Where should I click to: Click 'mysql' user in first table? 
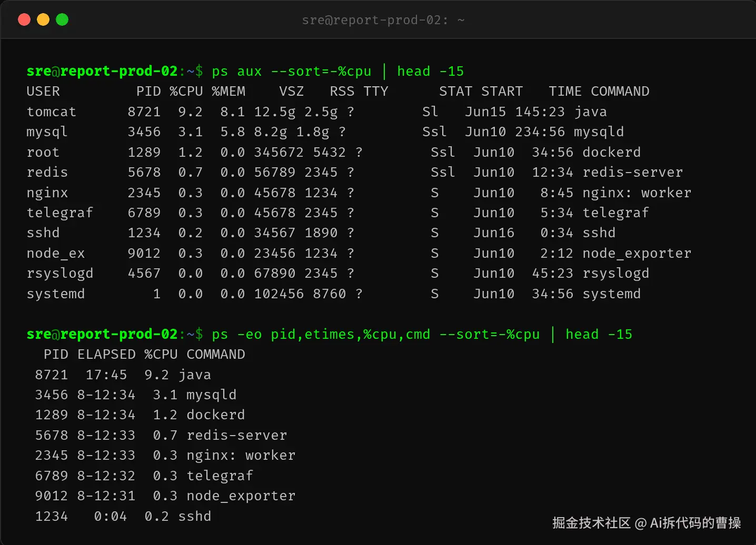point(47,132)
